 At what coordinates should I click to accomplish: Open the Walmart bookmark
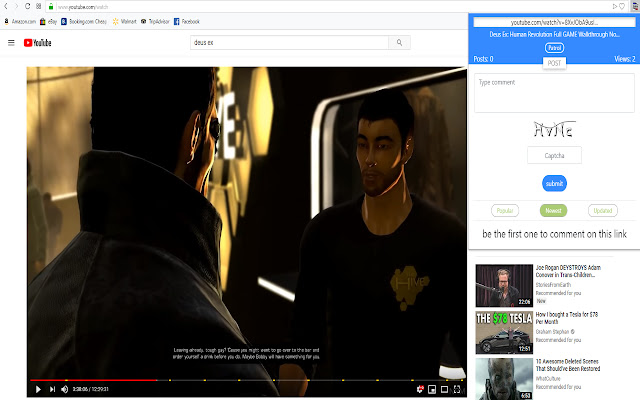point(124,22)
